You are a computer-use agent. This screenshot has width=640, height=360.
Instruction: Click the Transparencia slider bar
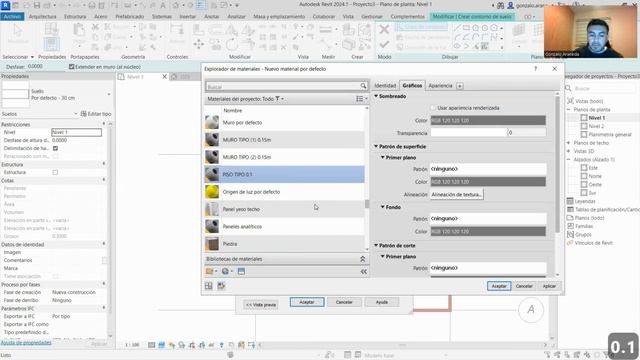[x=469, y=133]
